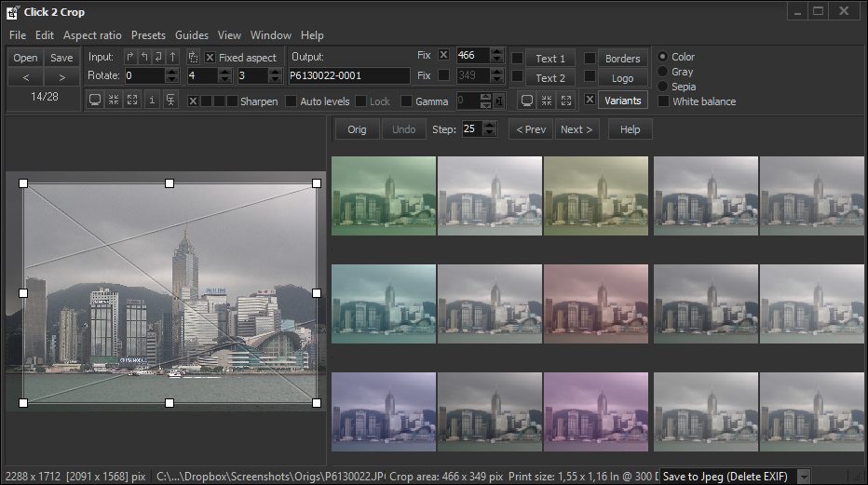
Task: Click the swap aspect orientation icon
Action: point(193,57)
